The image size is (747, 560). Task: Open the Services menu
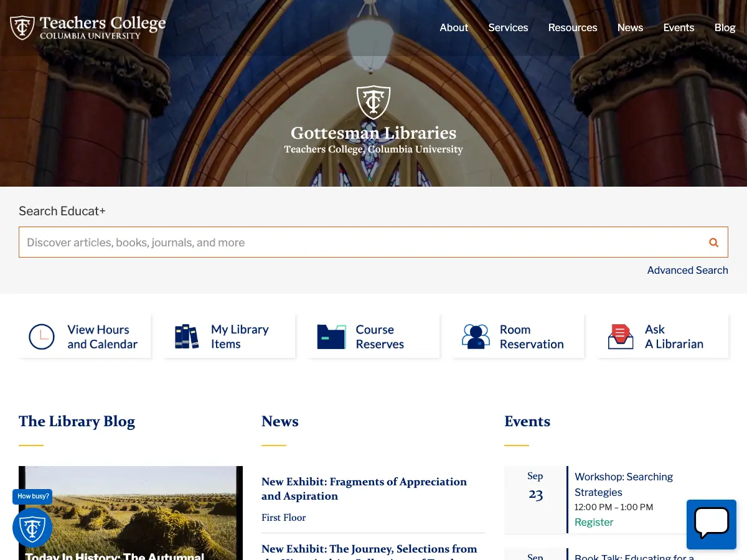pyautogui.click(x=508, y=27)
